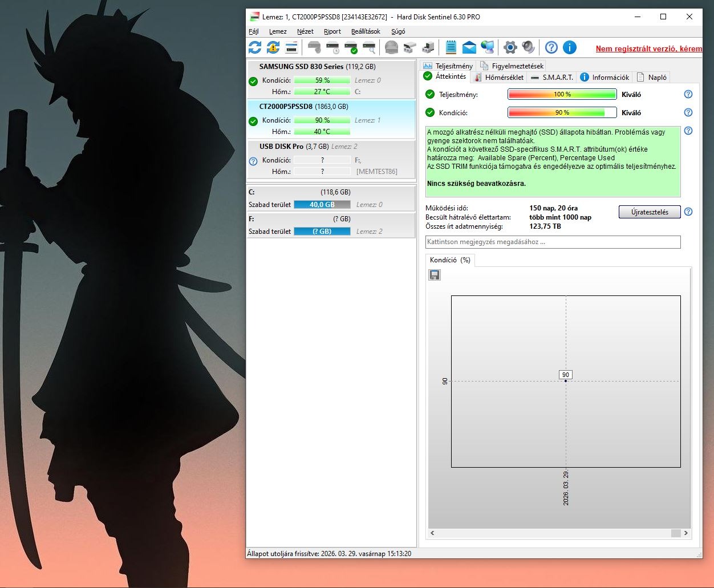The height and width of the screenshot is (588, 714).
Task: Open the Lemez menu
Action: [278, 31]
